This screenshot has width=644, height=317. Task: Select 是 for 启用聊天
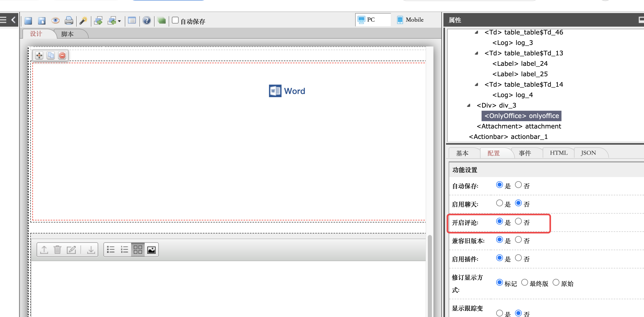coord(499,203)
